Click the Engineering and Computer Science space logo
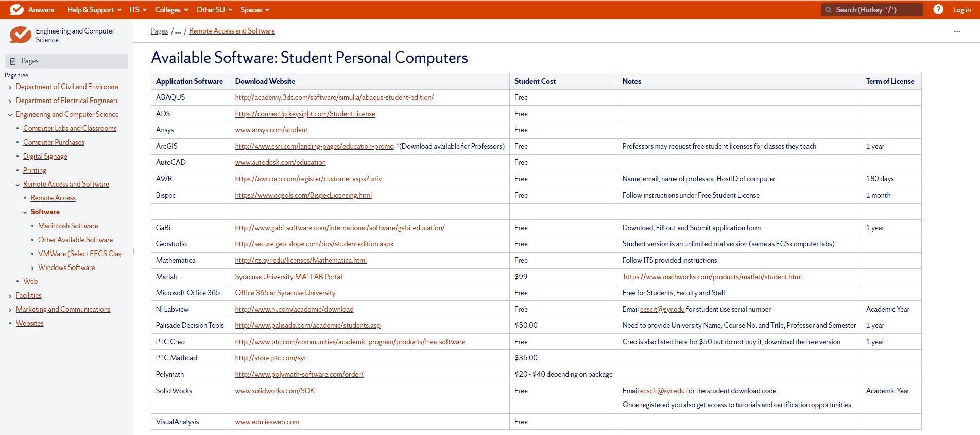 tap(20, 35)
